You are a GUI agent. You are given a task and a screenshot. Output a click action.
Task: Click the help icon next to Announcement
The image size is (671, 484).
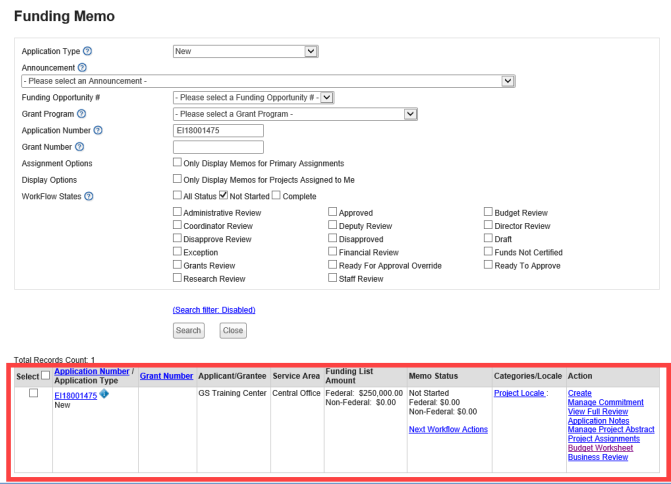point(83,67)
